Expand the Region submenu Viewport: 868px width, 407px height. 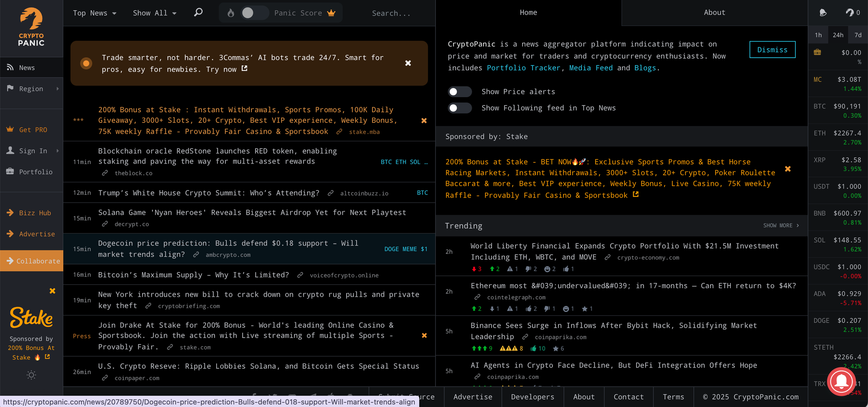pyautogui.click(x=58, y=89)
